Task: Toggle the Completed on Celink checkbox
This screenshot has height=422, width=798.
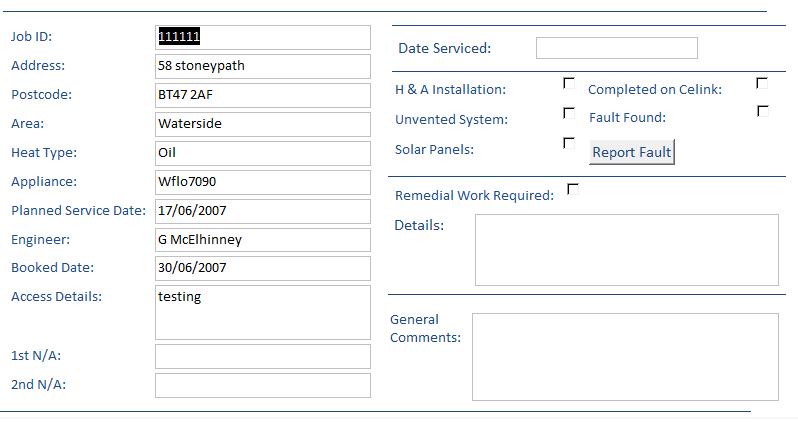Action: point(762,84)
